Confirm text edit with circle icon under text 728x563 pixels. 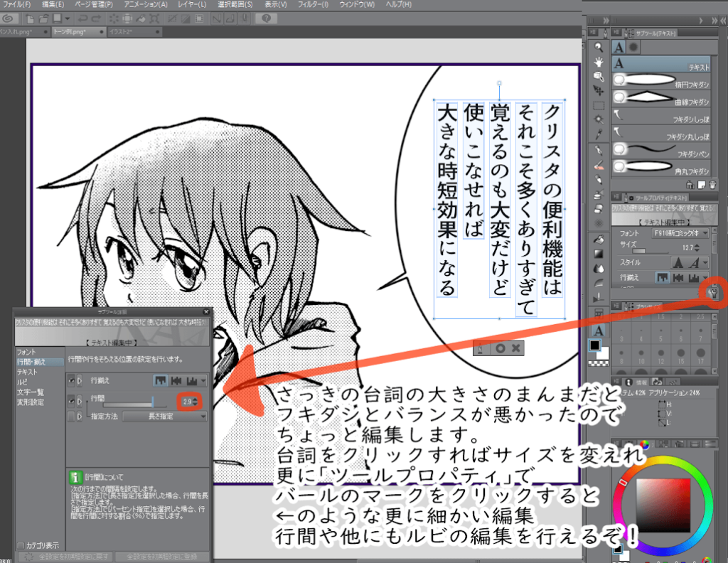(500, 348)
